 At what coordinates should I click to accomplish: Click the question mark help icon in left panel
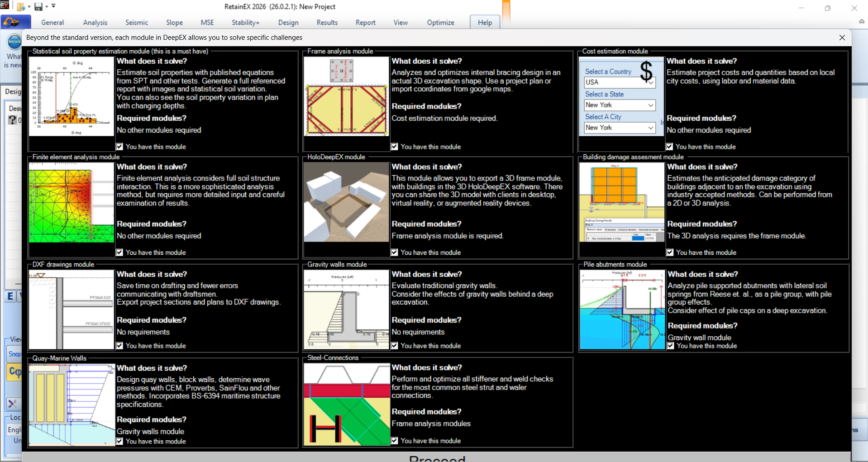click(x=13, y=120)
